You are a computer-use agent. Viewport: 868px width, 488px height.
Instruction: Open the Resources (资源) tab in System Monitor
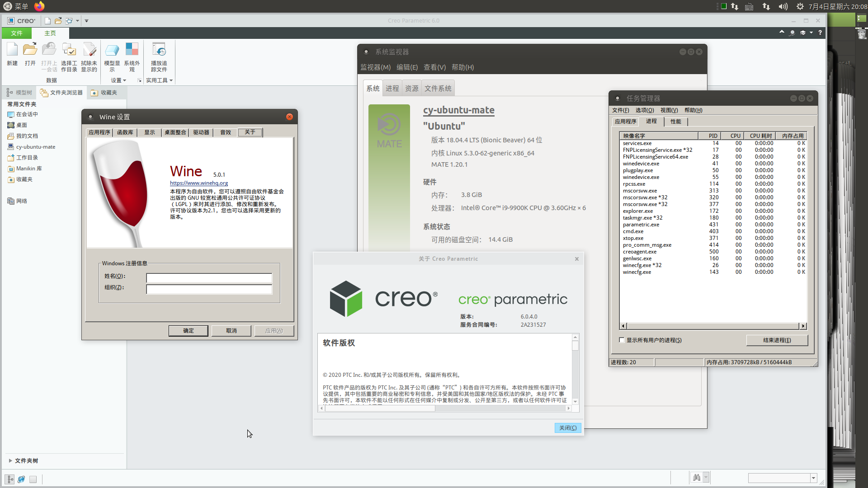coord(412,89)
